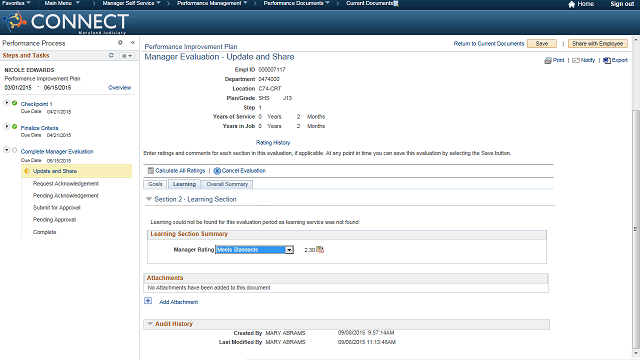This screenshot has height=360, width=640.
Task: Click the NICOLE EDWARDS name text
Action: point(29,70)
